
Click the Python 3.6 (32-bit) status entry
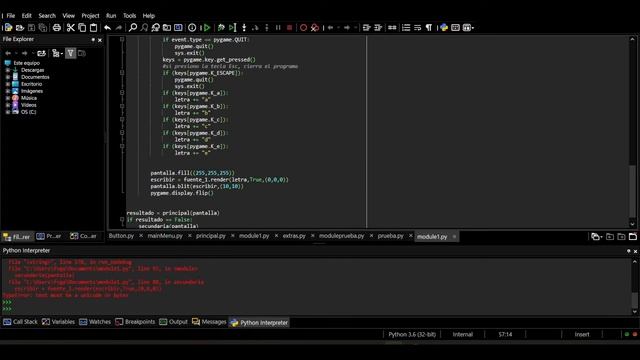point(412,334)
